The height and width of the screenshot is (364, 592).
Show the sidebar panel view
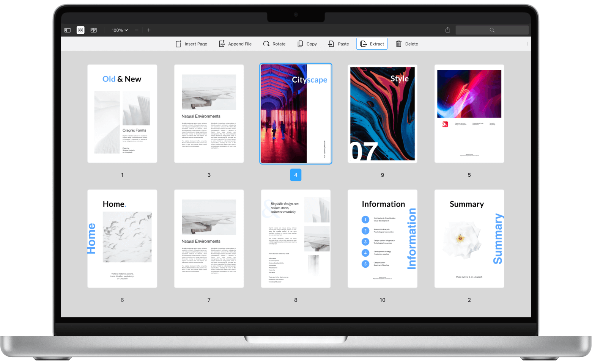click(68, 30)
